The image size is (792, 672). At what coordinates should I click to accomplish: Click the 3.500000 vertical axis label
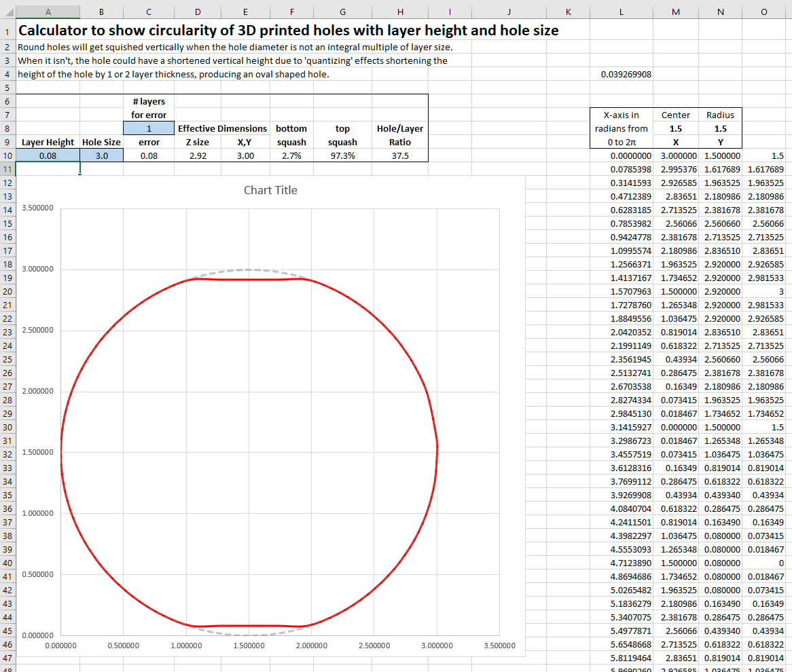[x=38, y=208]
